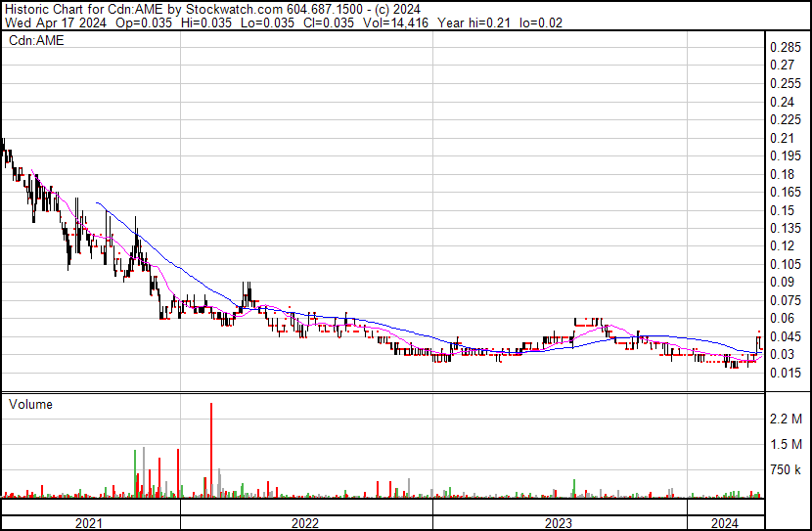Select the 1.5 M volume axis label
This screenshot has height=531, width=812.
coord(787,445)
